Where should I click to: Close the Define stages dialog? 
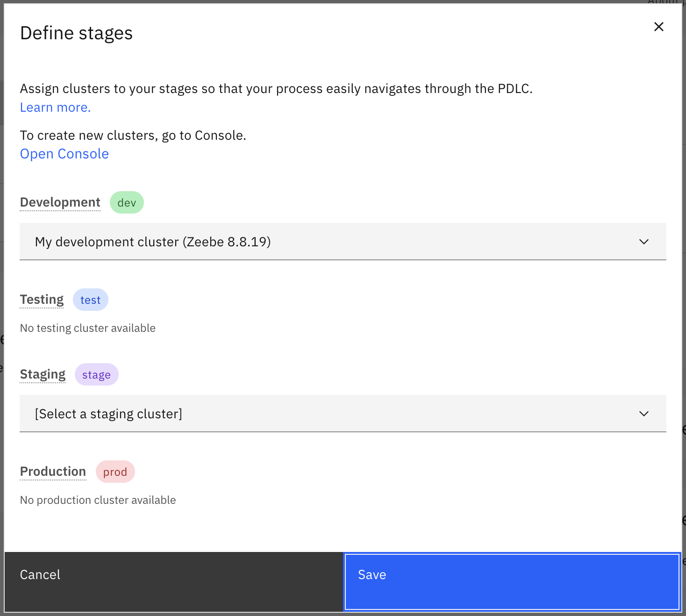[x=658, y=27]
